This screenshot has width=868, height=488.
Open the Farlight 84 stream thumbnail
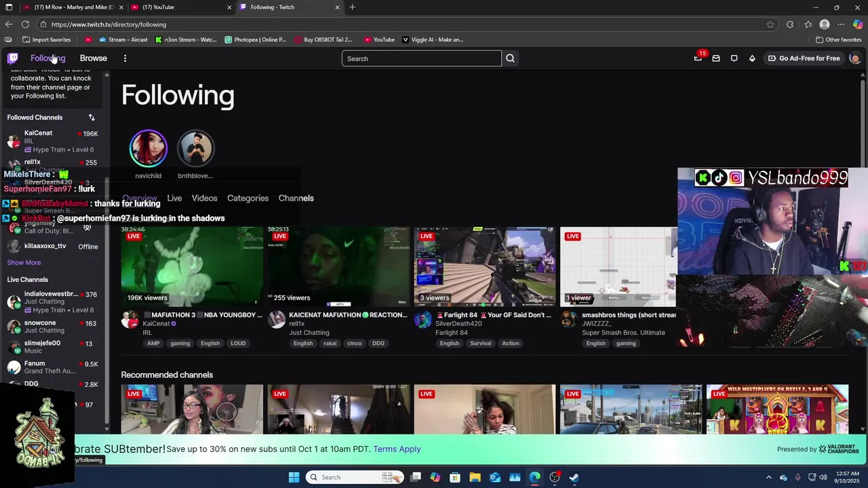click(485, 266)
